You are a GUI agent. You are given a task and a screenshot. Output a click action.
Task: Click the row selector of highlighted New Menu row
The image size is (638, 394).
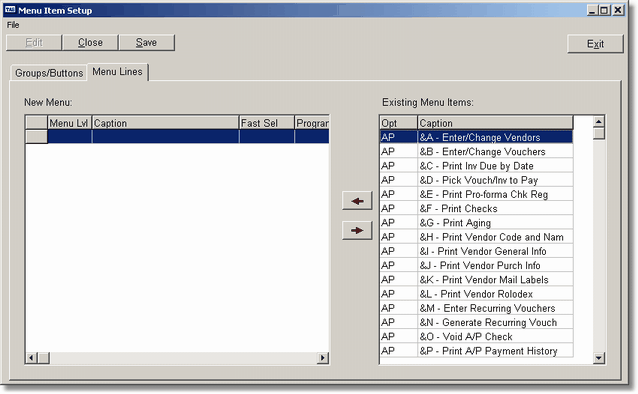[36, 136]
